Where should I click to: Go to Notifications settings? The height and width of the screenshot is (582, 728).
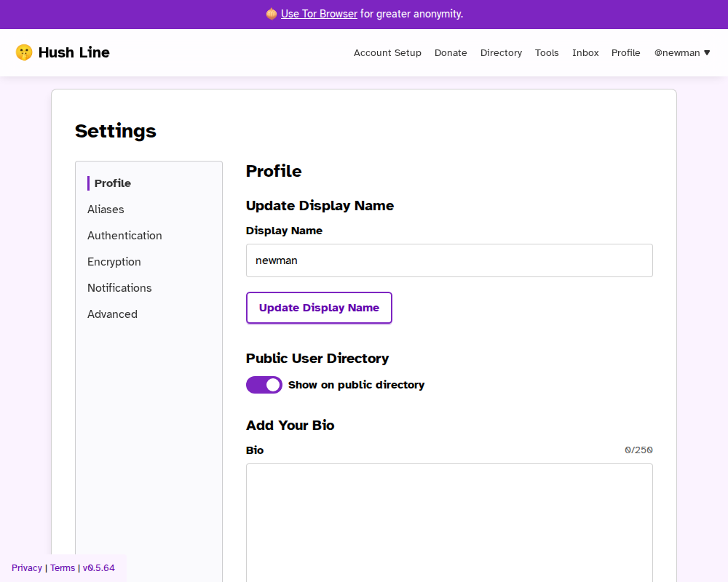[x=119, y=288]
